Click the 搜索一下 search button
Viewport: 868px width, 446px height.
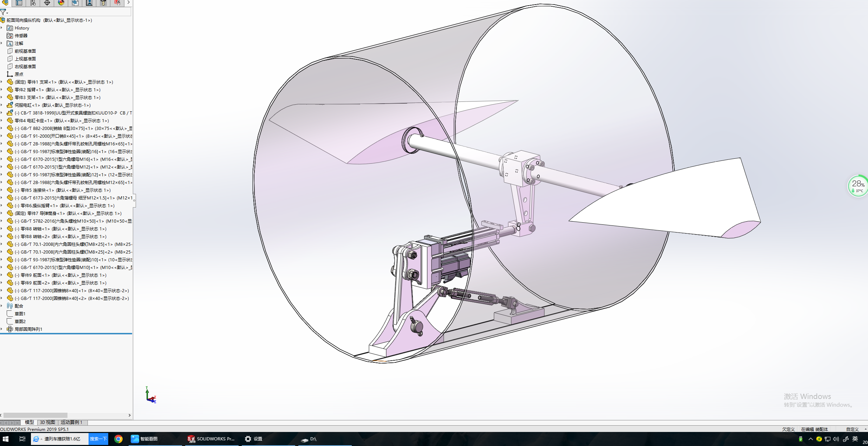[98, 439]
